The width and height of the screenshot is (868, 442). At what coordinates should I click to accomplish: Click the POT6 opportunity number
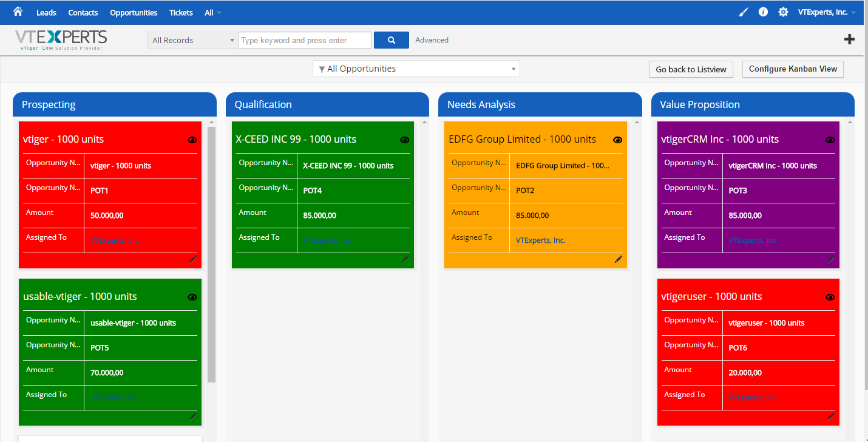737,348
